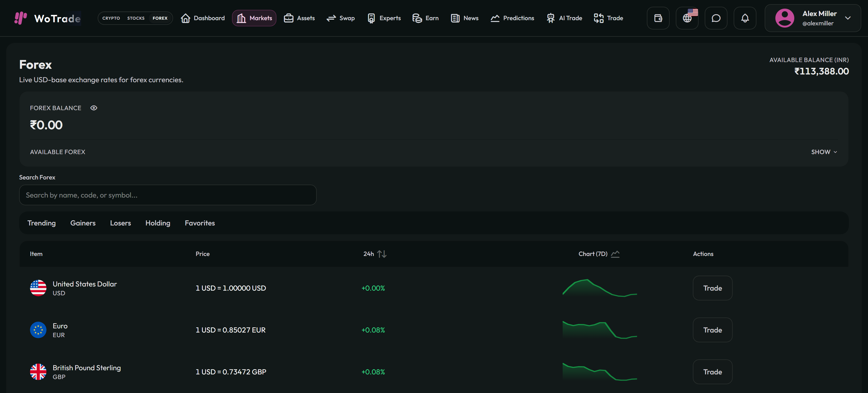The height and width of the screenshot is (393, 868).
Task: Open the notifications bell
Action: pos(745,18)
